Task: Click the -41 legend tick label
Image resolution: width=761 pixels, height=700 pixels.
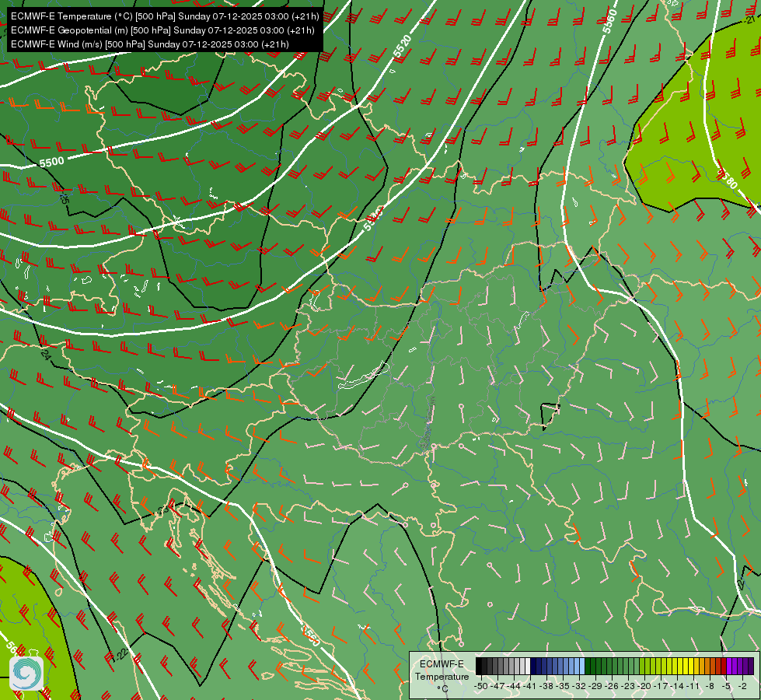Action: pos(529,687)
